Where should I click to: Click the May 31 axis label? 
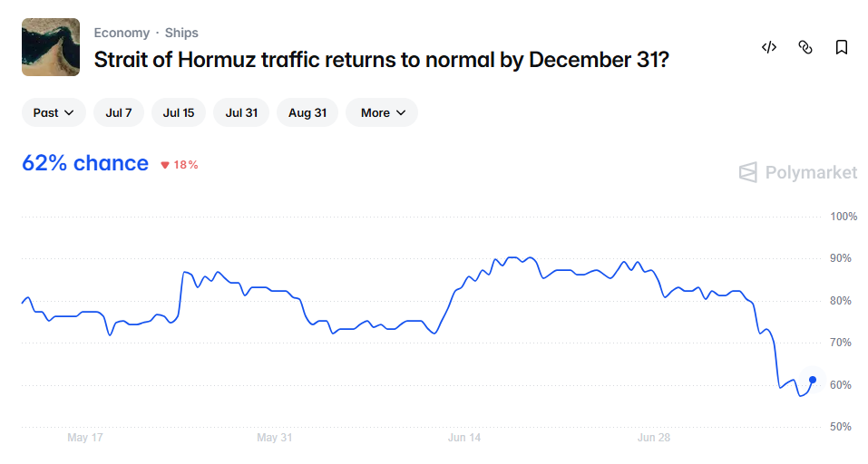pos(274,438)
